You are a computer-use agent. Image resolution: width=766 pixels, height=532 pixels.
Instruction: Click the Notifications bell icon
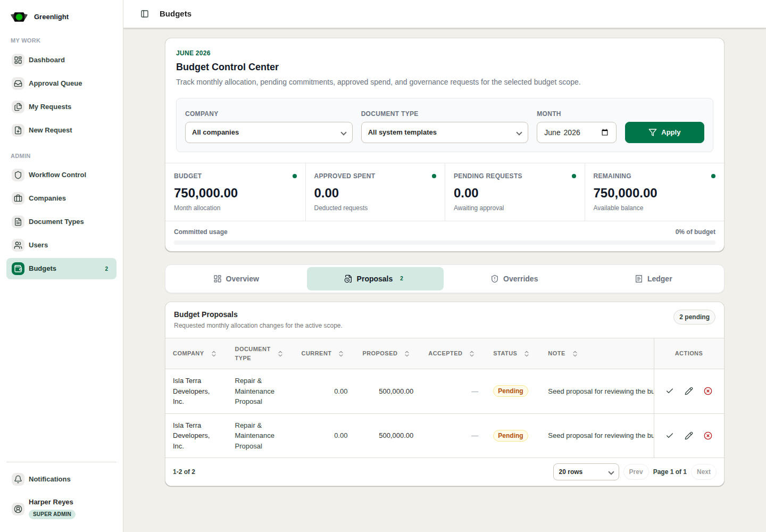coord(18,479)
